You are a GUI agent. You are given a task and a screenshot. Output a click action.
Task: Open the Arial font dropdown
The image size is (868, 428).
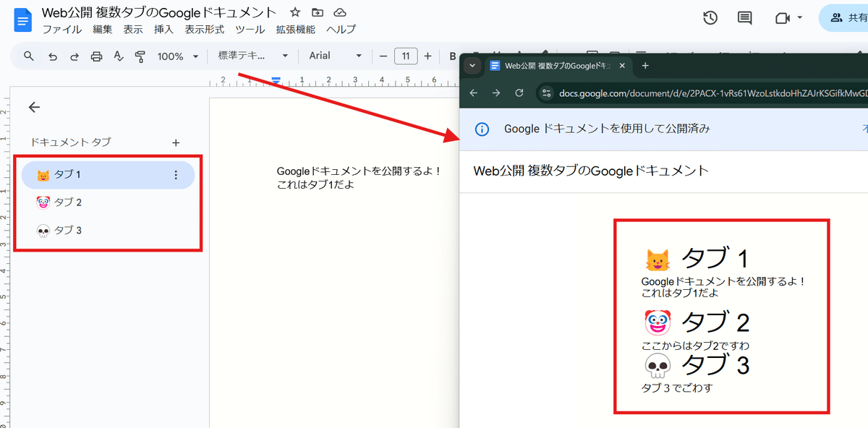[336, 56]
